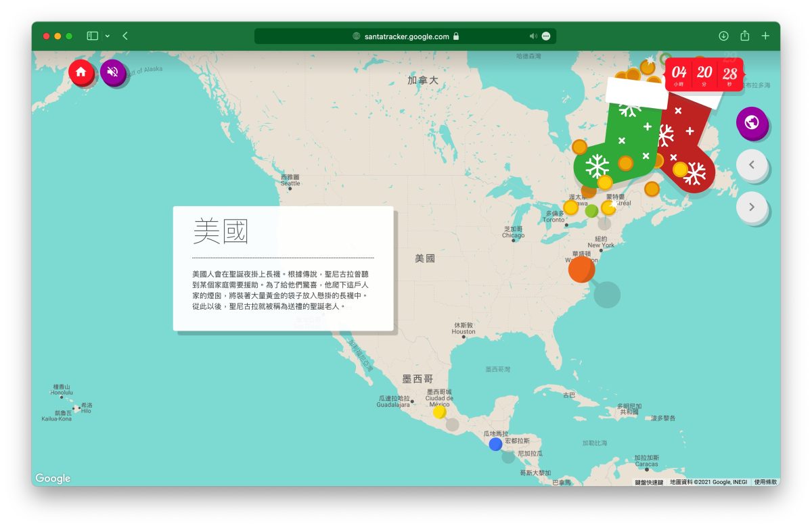This screenshot has height=528, width=812.
Task: Advance to next destination with right arrow
Action: pos(751,208)
